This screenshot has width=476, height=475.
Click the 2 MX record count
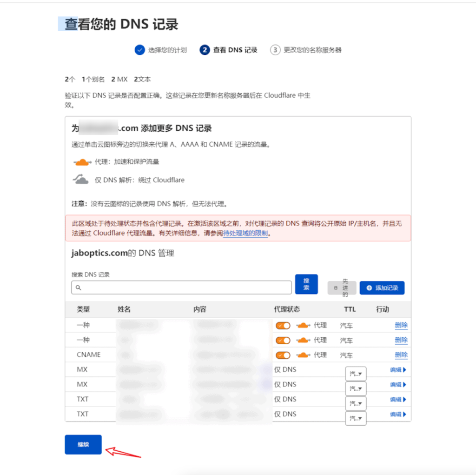119,79
